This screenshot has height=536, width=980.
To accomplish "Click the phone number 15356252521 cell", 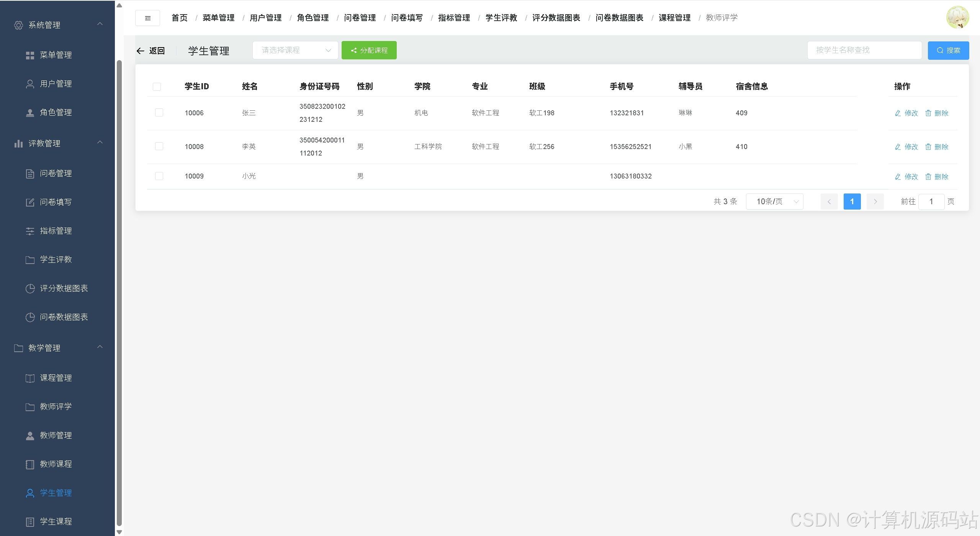I will 631,147.
